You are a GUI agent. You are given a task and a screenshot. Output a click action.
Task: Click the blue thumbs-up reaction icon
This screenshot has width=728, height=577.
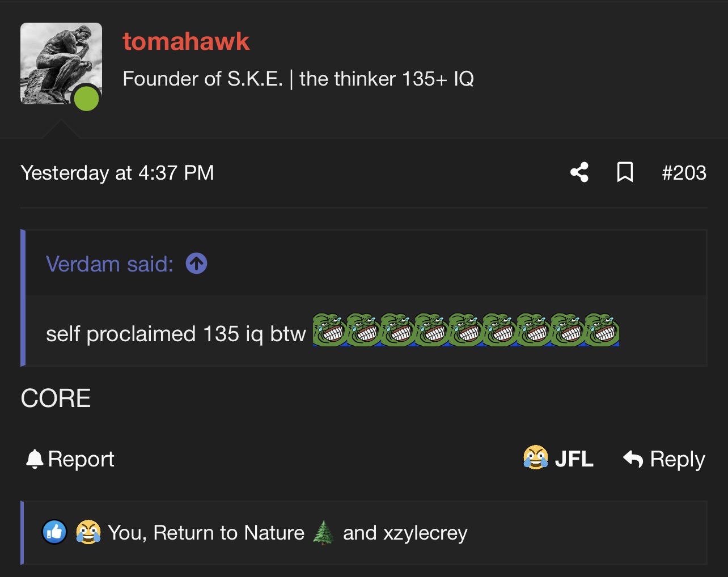pyautogui.click(x=54, y=532)
